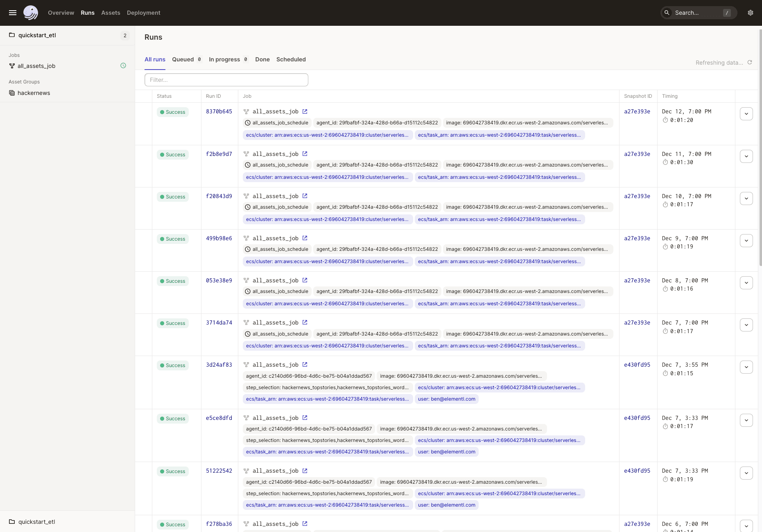
Task: Expand details for run f278ba36
Action: 746,526
